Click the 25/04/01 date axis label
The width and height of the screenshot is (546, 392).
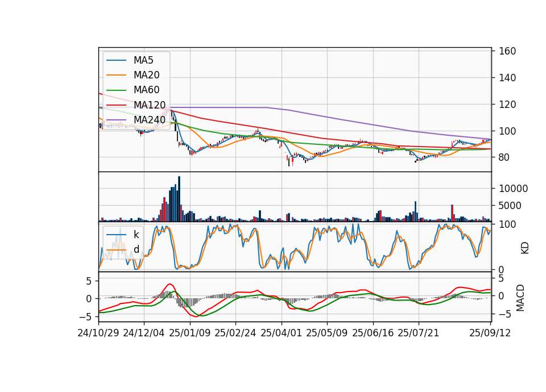pyautogui.click(x=282, y=333)
